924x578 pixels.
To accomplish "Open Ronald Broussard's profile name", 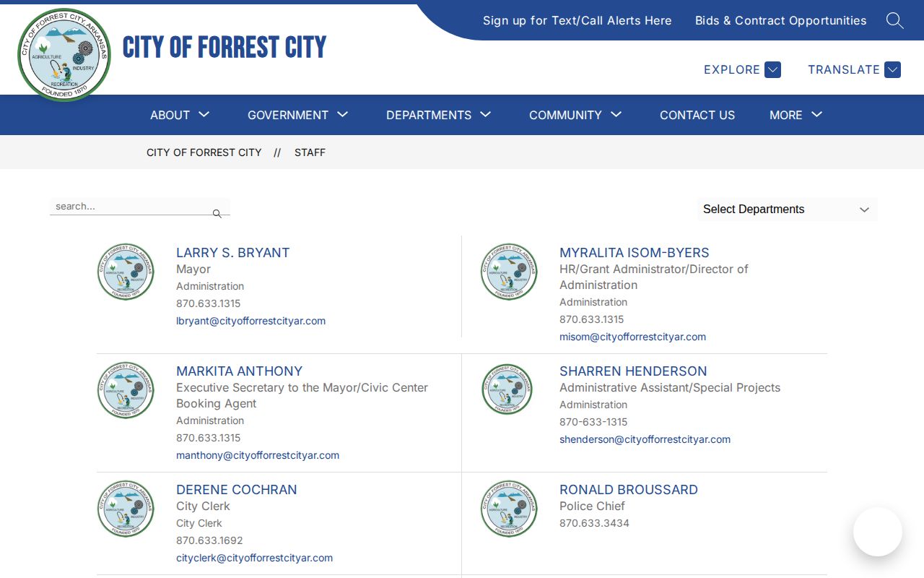I will coord(629,489).
